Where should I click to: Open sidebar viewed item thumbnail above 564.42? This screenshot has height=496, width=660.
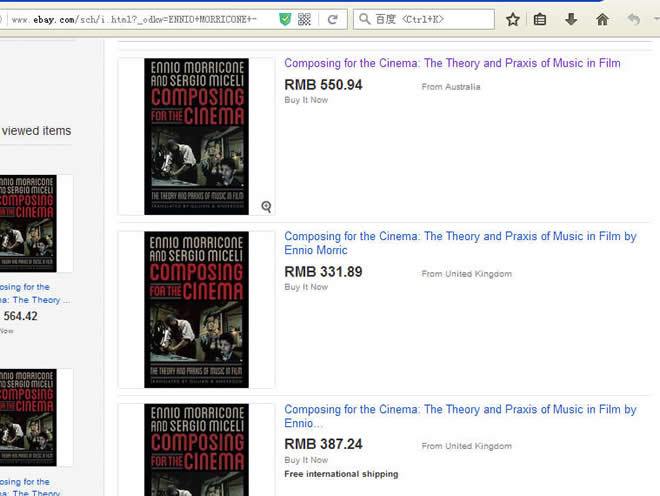tap(28, 223)
